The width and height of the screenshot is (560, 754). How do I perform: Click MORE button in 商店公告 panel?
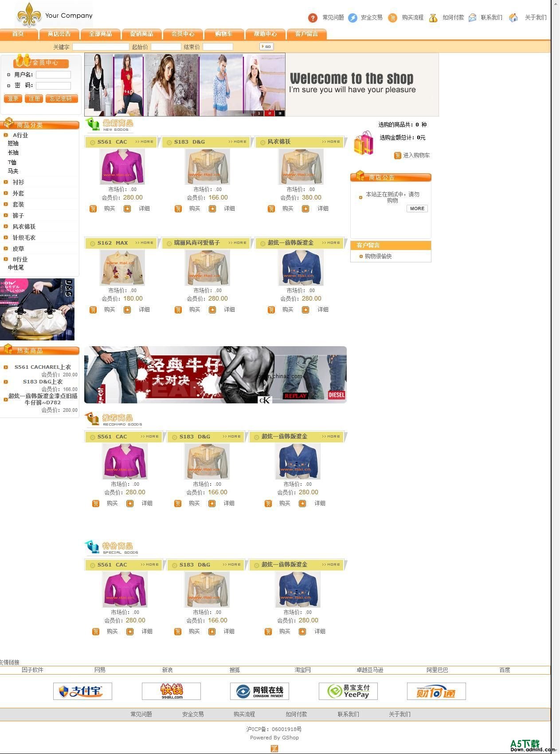(x=417, y=209)
